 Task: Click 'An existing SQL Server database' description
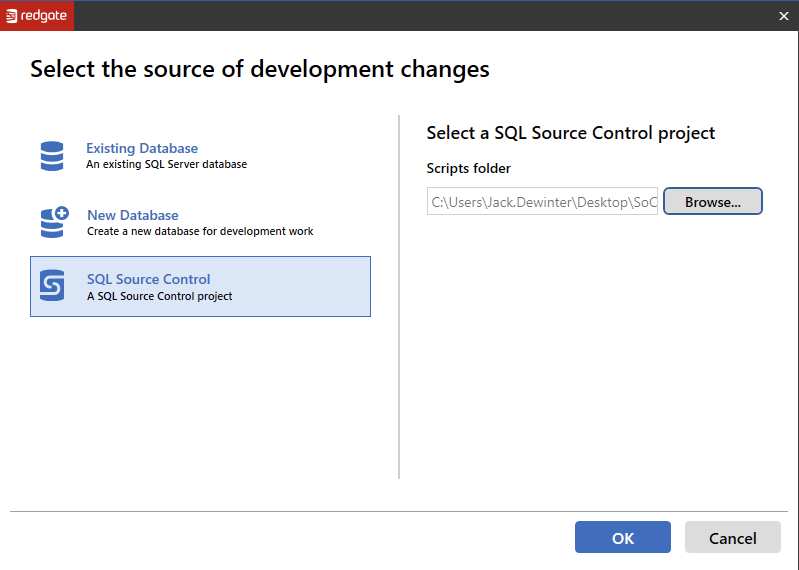tap(166, 164)
